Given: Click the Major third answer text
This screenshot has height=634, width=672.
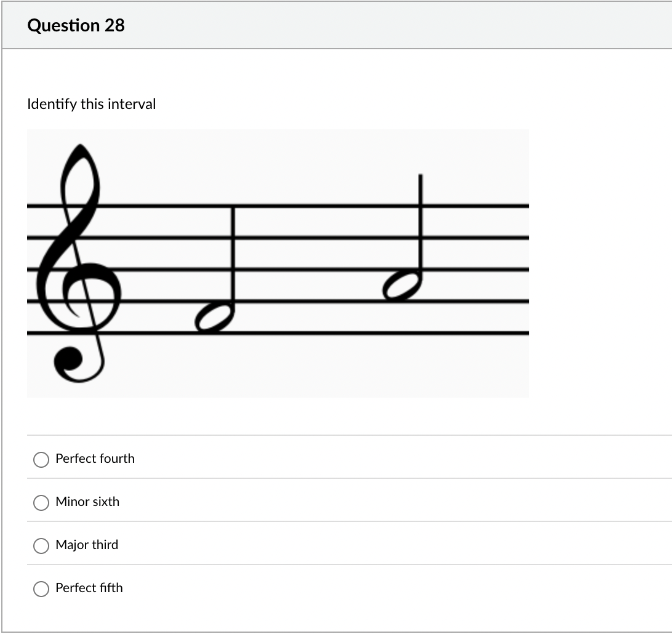Looking at the screenshot, I should [x=87, y=545].
